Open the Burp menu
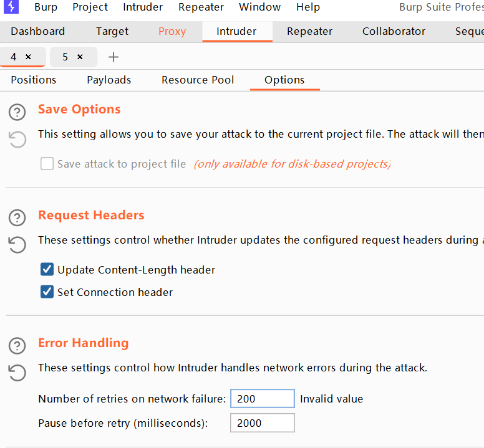 click(46, 7)
